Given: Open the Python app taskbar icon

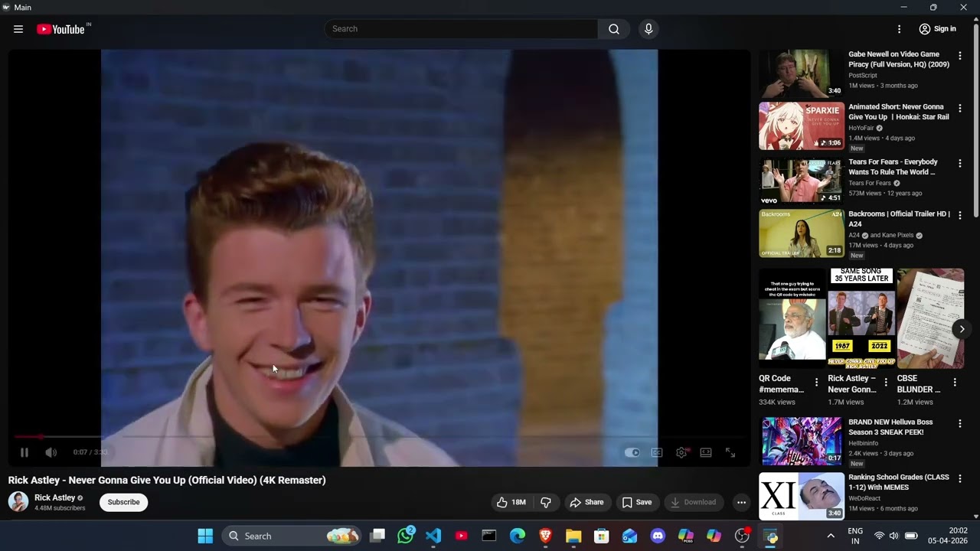Looking at the screenshot, I should 771,536.
